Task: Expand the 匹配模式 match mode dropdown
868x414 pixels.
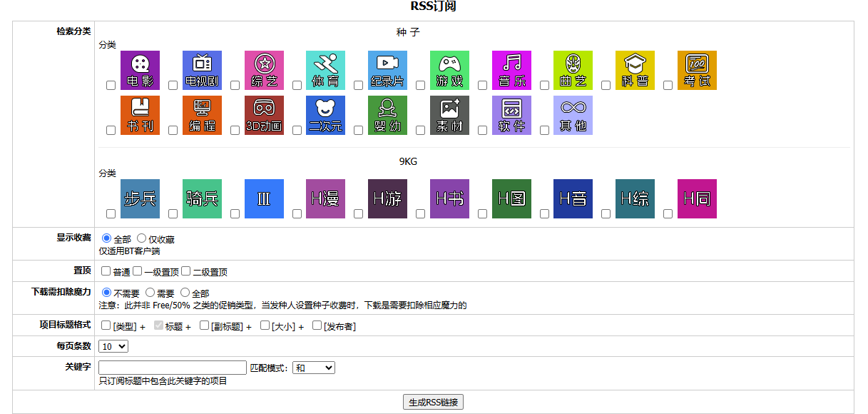Action: pyautogui.click(x=314, y=368)
